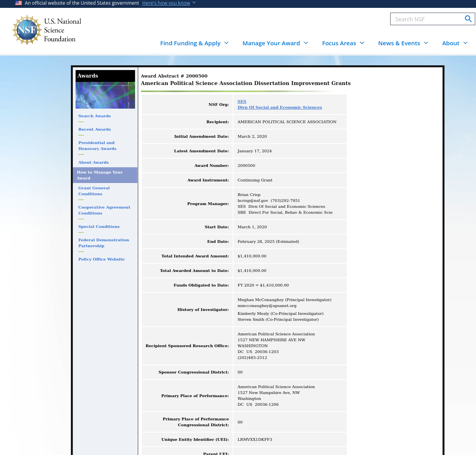Click the 'DC US 20036-1206' zip line
476x455 pixels.
[x=258, y=405]
